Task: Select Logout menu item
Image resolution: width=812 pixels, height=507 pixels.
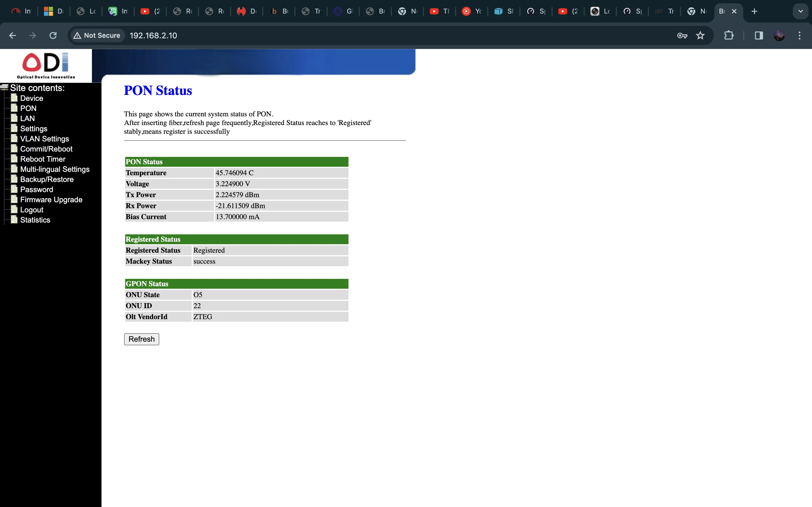Action: click(32, 209)
